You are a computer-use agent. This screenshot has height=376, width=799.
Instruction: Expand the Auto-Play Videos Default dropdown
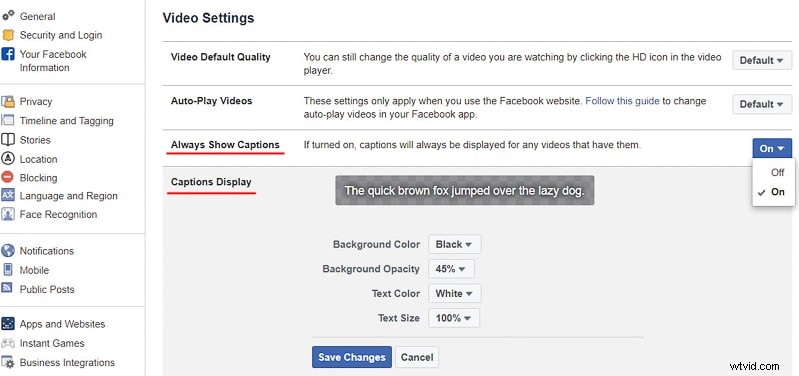pos(762,104)
